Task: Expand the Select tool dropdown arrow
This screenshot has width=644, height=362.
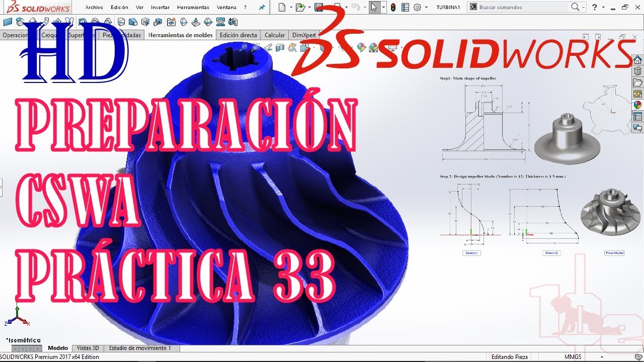Action: coord(383,7)
